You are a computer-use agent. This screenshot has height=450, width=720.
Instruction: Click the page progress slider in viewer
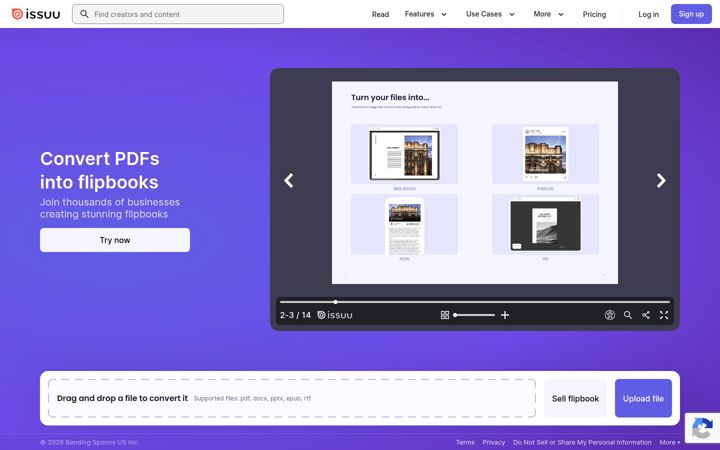pyautogui.click(x=475, y=302)
